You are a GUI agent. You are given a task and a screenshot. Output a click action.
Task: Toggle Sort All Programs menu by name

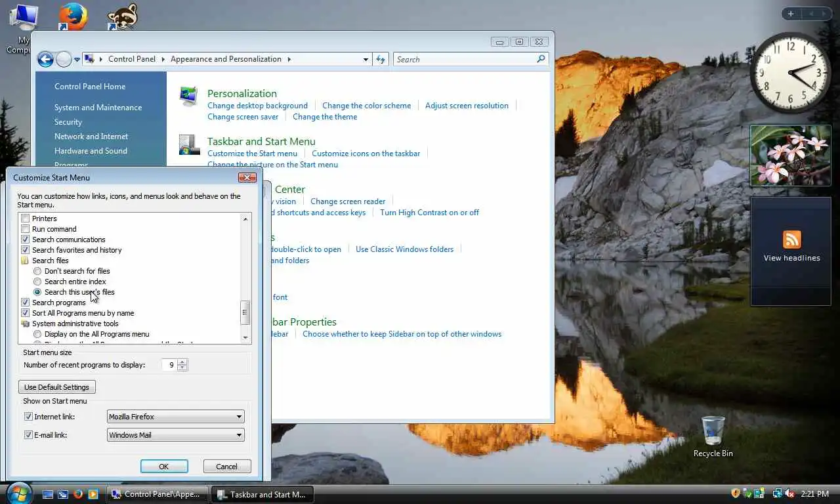pyautogui.click(x=26, y=313)
